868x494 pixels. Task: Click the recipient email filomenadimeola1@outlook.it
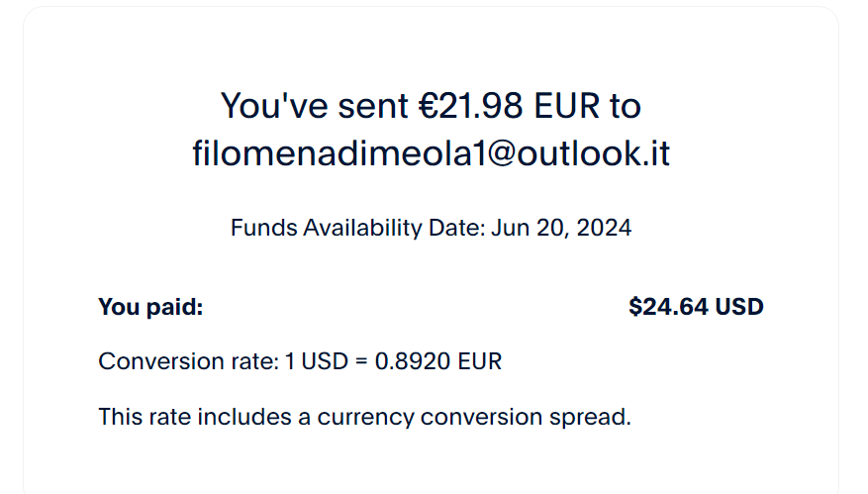point(431,154)
